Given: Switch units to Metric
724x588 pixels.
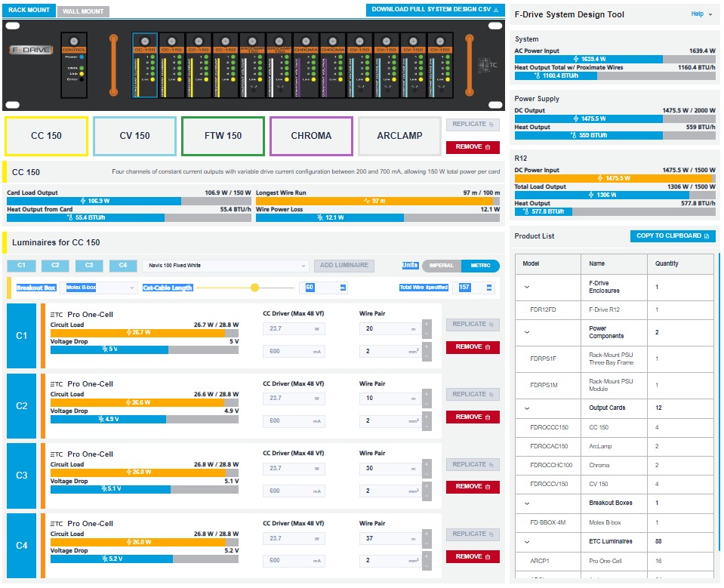Looking at the screenshot, I should coord(480,266).
